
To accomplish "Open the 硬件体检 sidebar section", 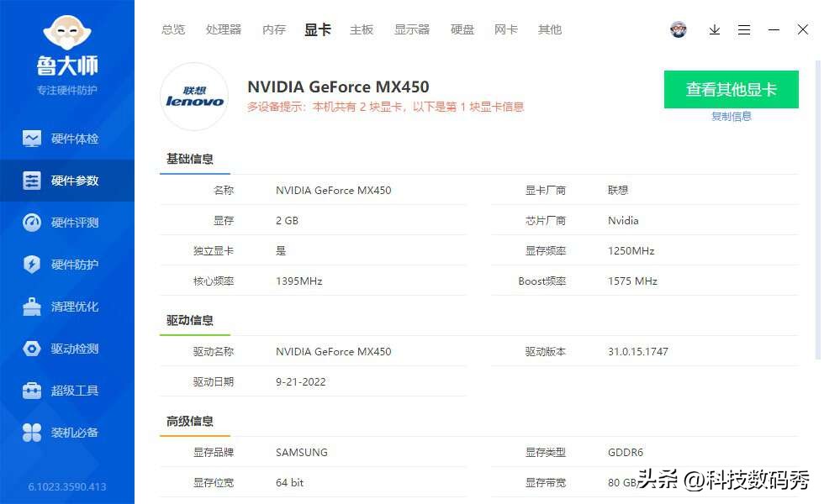I will tap(67, 138).
